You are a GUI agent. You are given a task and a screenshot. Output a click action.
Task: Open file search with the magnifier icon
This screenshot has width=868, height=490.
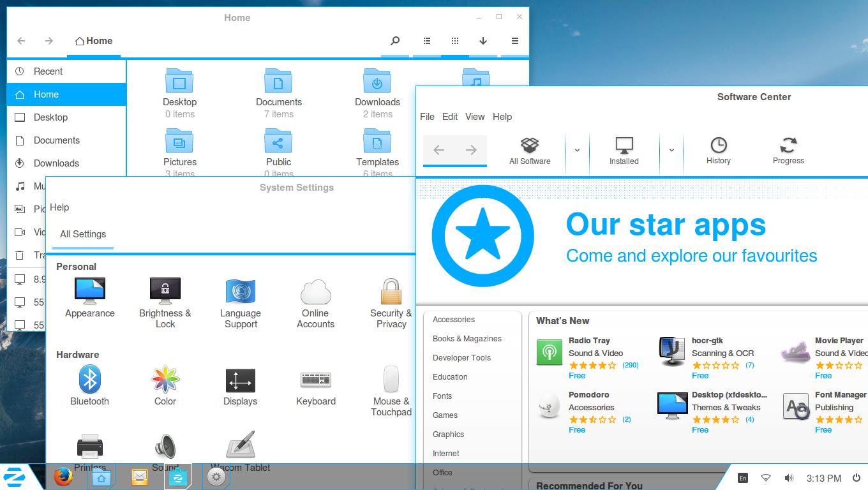[395, 40]
